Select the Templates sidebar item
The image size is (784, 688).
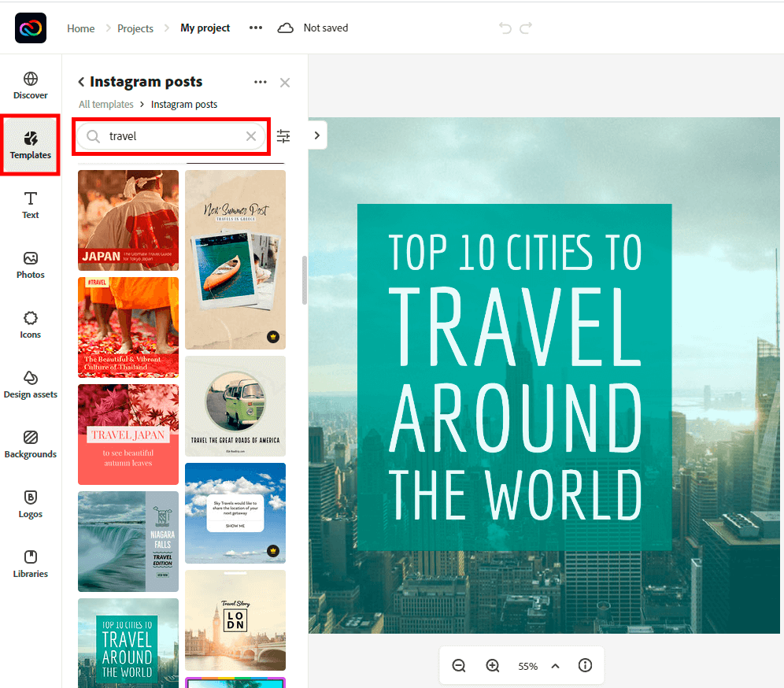click(x=31, y=145)
